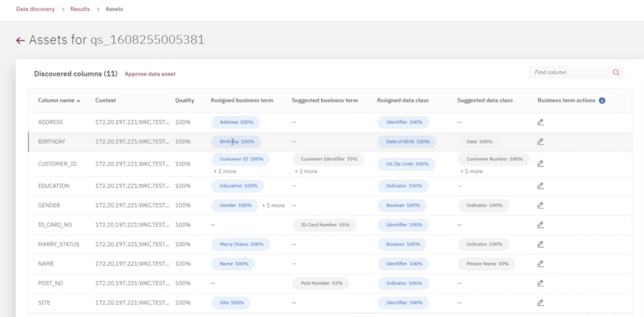Screen dimensions: 644x317
Task: Click Assigned business term header
Action: pos(242,100)
